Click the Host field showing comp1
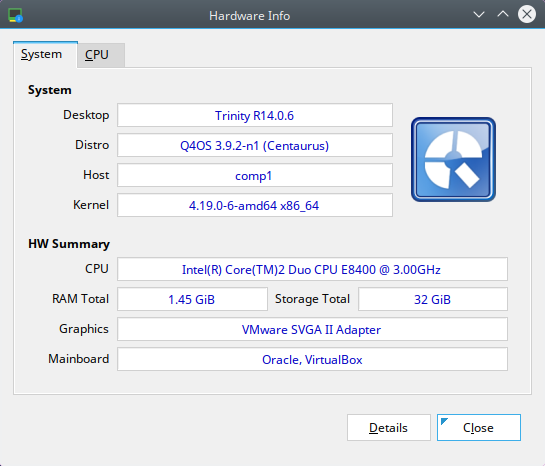The width and height of the screenshot is (545, 466). pos(255,175)
